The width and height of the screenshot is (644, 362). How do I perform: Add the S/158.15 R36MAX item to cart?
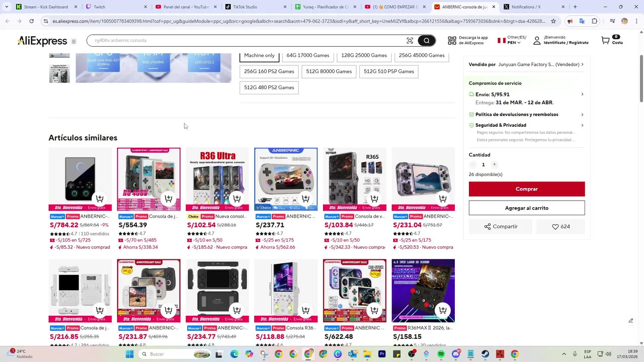point(443,310)
